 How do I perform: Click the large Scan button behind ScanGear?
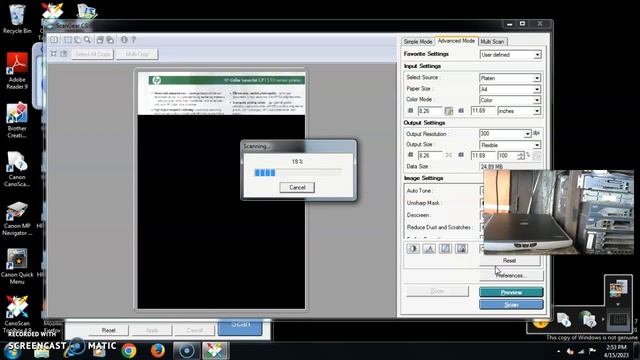pos(240,326)
